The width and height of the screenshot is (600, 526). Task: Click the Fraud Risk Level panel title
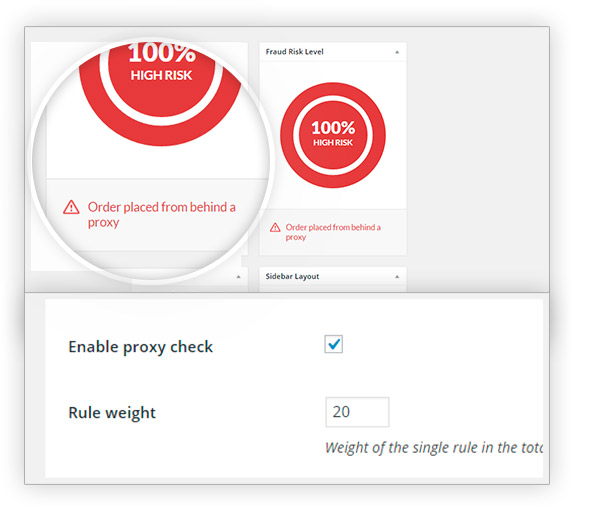click(x=294, y=52)
